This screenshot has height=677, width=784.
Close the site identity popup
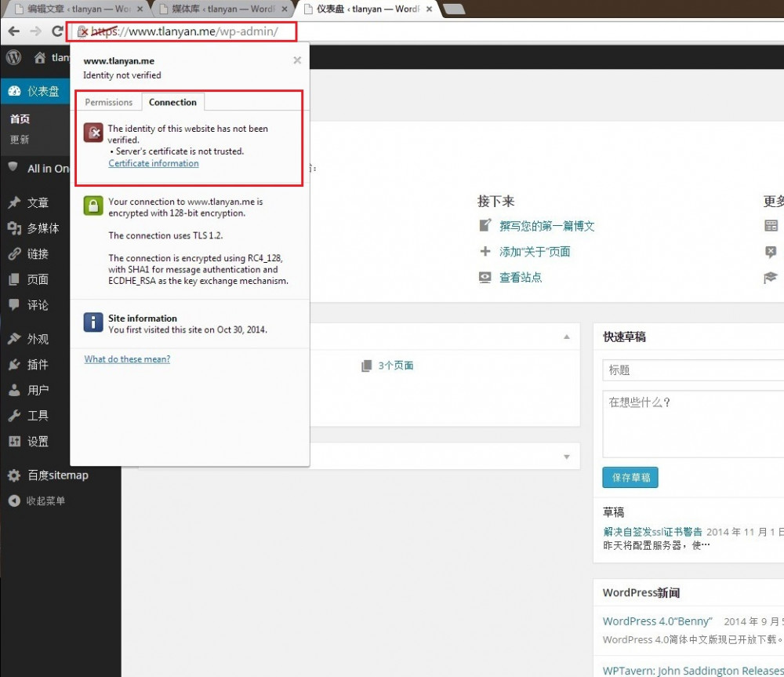297,60
